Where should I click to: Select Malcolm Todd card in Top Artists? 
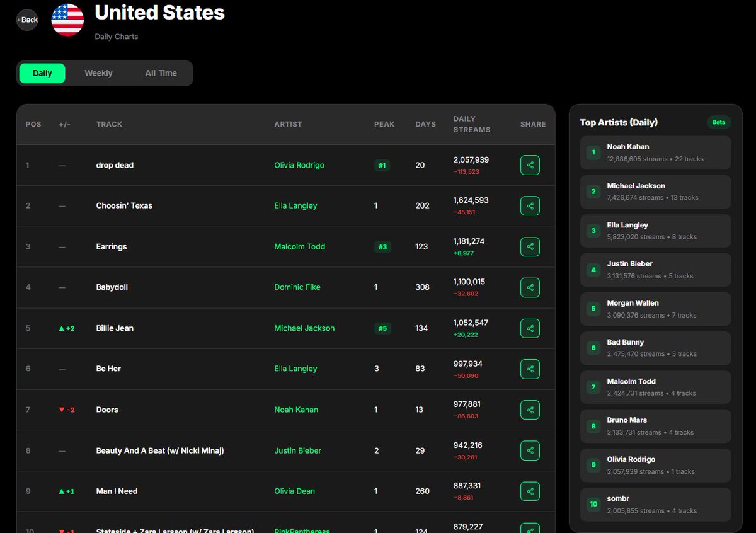(655, 387)
